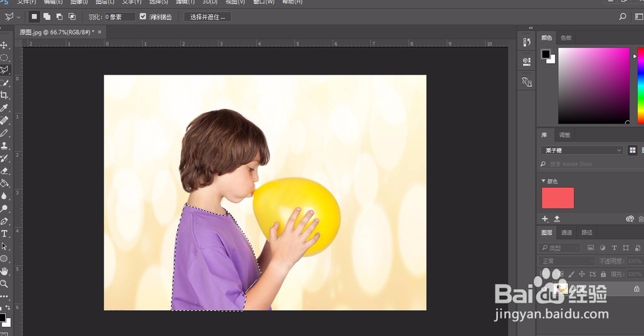Switch to the 调整 tab

tap(565, 135)
